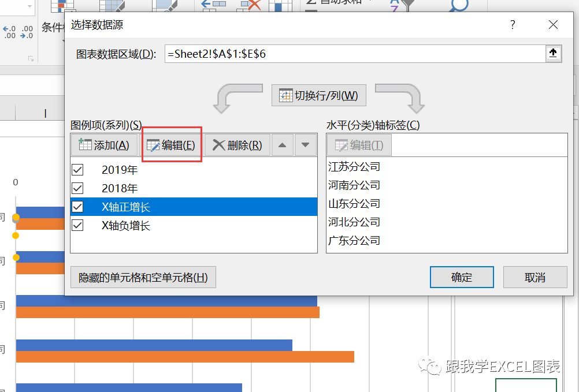This screenshot has width=579, height=392.
Task: Open the 条件格式 dropdown
Action: [x=54, y=28]
